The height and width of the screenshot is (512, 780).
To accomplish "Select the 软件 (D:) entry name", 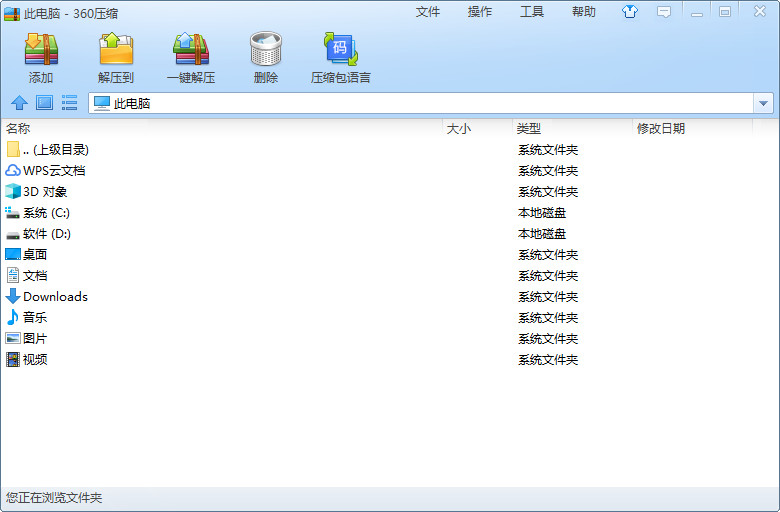I will pyautogui.click(x=47, y=234).
